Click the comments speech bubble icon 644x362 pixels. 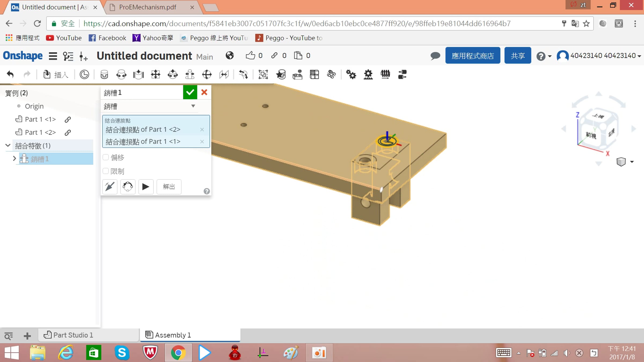[435, 56]
